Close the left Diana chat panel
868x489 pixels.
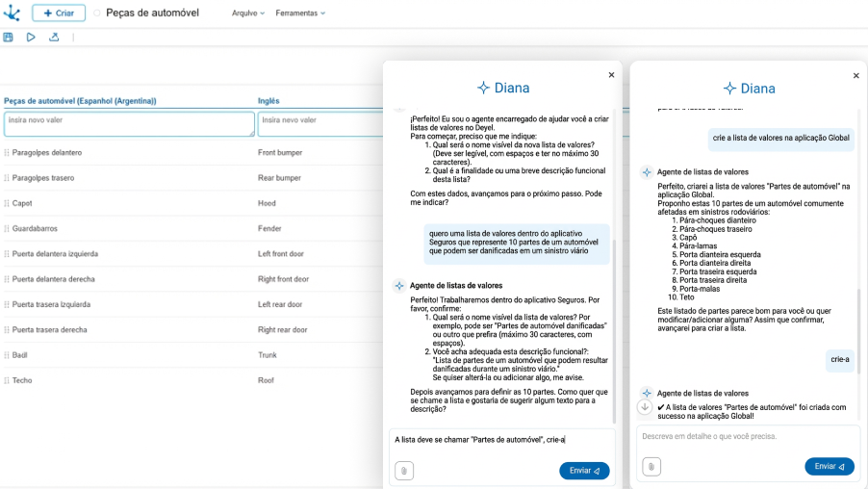(611, 75)
